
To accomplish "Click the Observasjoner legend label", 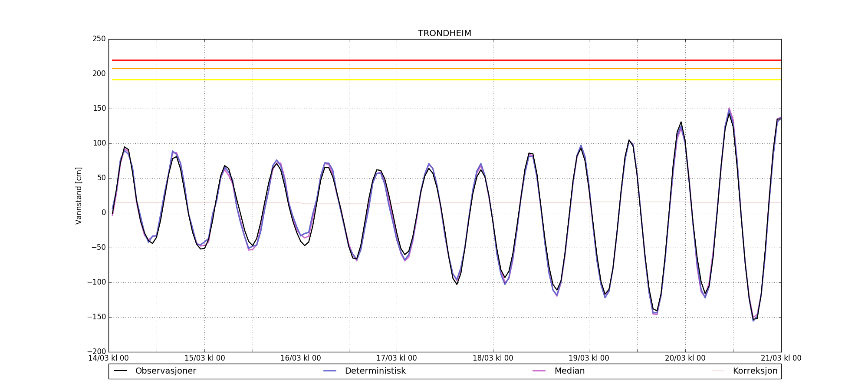I will tap(165, 371).
